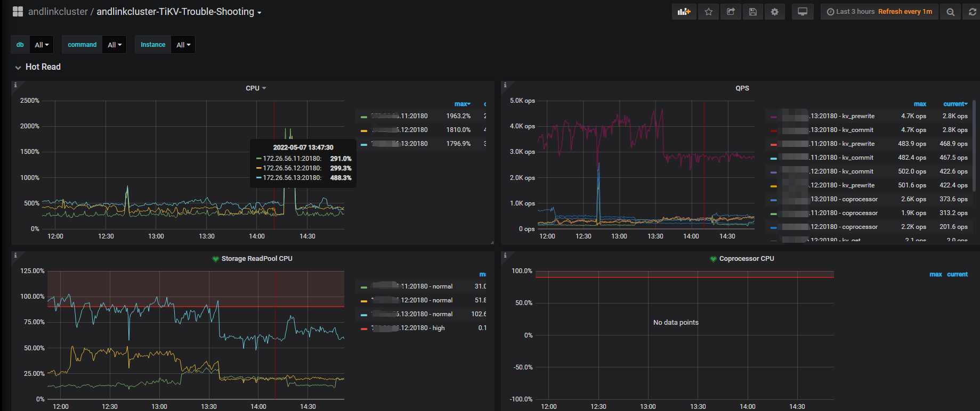
Task: Open dashboard settings gear
Action: [x=774, y=12]
